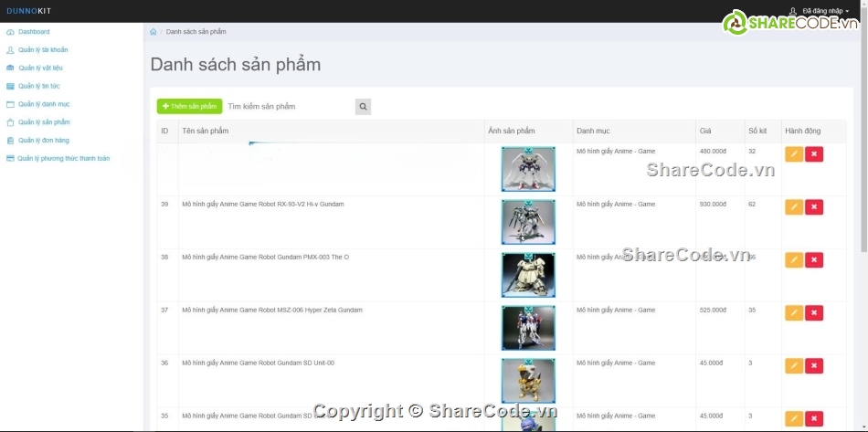The image size is (868, 432).
Task: Delete the product priced 480.000đ
Action: pos(814,154)
